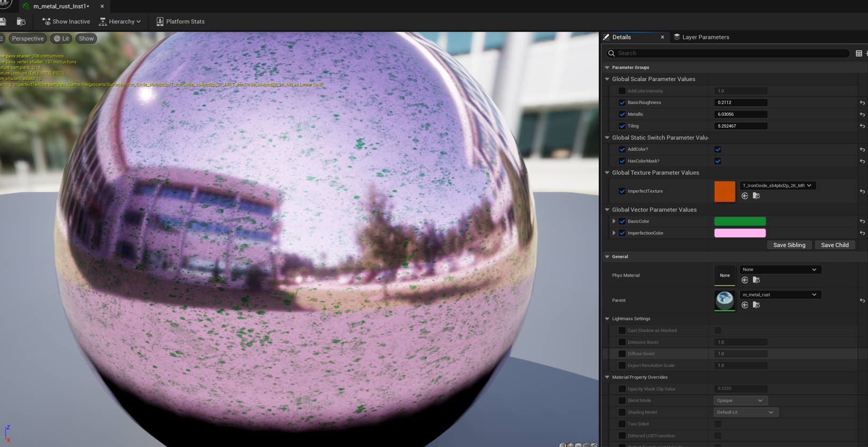
Task: Toggle the HasColorMask? switch value checkbox
Action: tap(717, 161)
